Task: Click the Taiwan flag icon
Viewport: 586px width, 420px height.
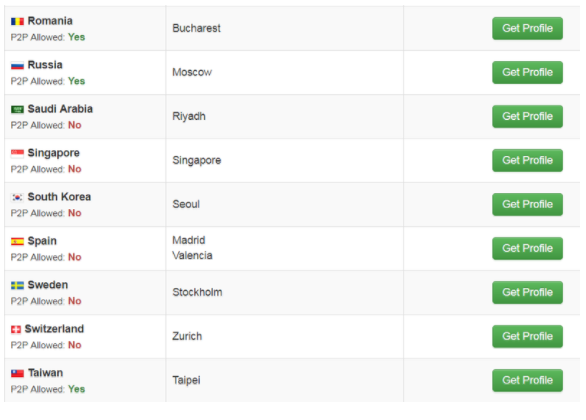Action: pyautogui.click(x=17, y=373)
